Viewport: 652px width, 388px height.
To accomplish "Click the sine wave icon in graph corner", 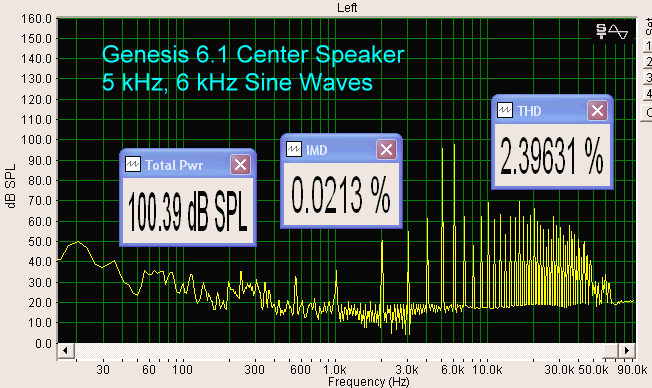I will (x=618, y=32).
